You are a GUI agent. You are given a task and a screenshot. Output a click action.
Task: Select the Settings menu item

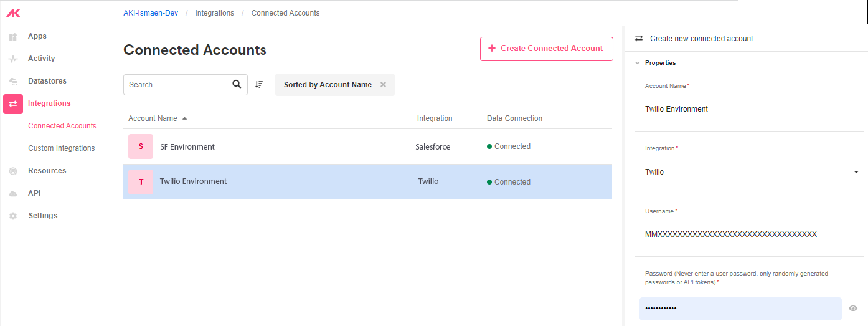coord(43,216)
